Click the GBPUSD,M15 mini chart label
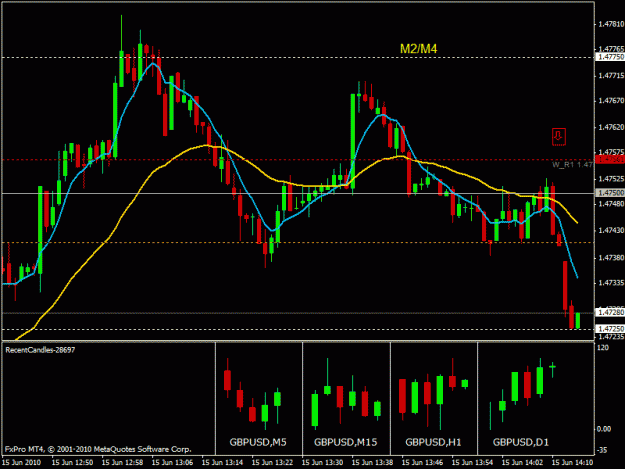Screen dimensions: 625x469 (345, 442)
